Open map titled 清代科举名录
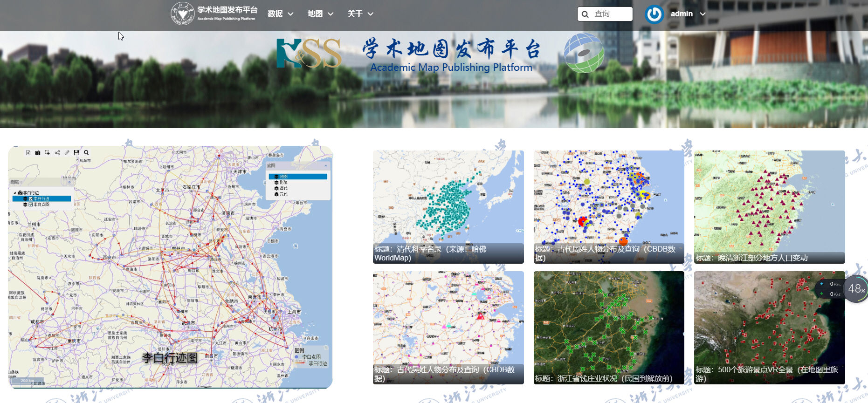 pyautogui.click(x=448, y=207)
